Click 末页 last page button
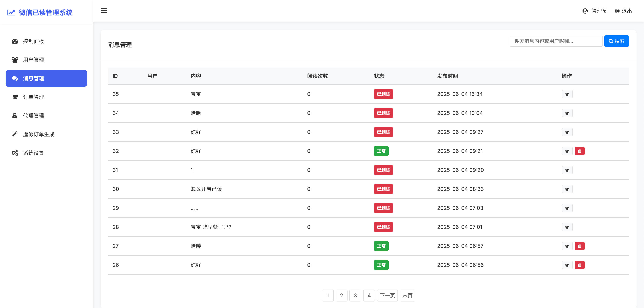 (407, 296)
